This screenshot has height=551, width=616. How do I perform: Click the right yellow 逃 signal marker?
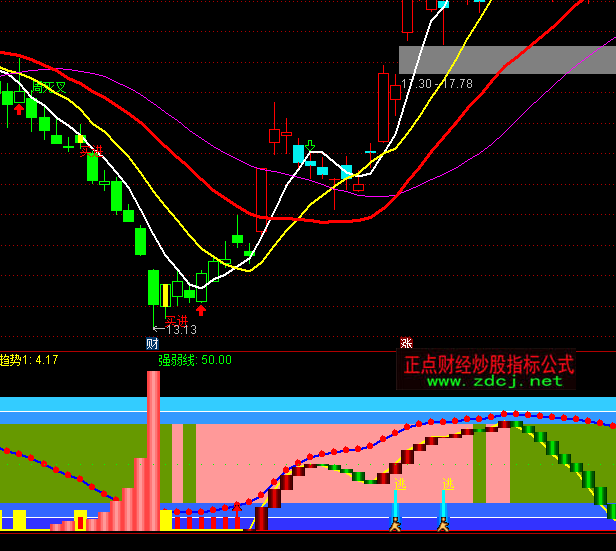pyautogui.click(x=448, y=484)
